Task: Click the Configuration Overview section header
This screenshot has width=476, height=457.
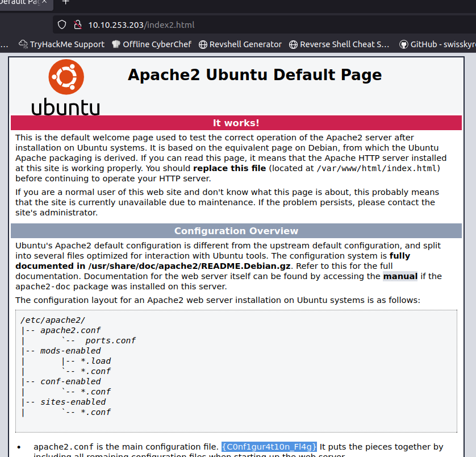Action: coord(236,231)
